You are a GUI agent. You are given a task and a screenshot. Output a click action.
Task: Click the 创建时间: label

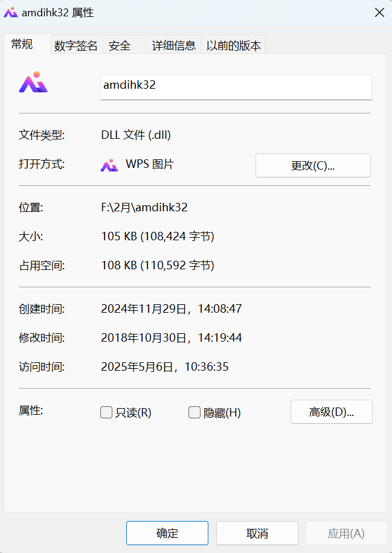[x=42, y=309]
